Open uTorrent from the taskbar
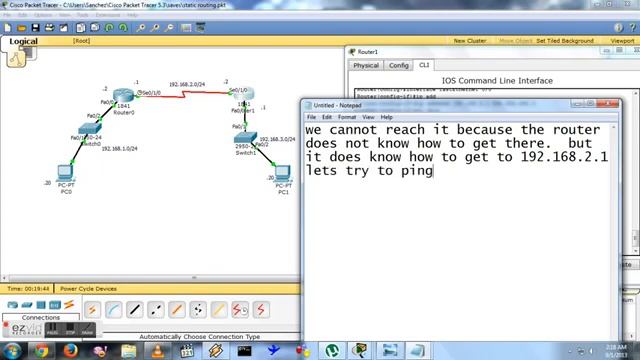Screen dimensions: 640x360 coord(332,351)
